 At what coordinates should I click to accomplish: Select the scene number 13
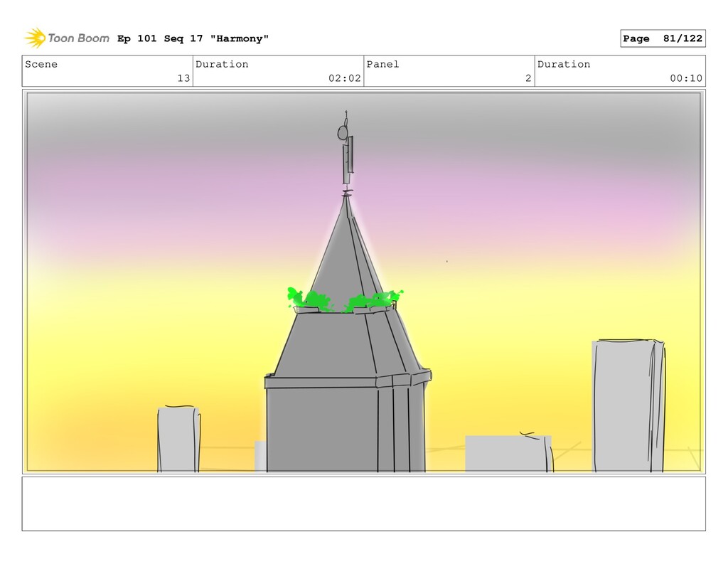(183, 78)
